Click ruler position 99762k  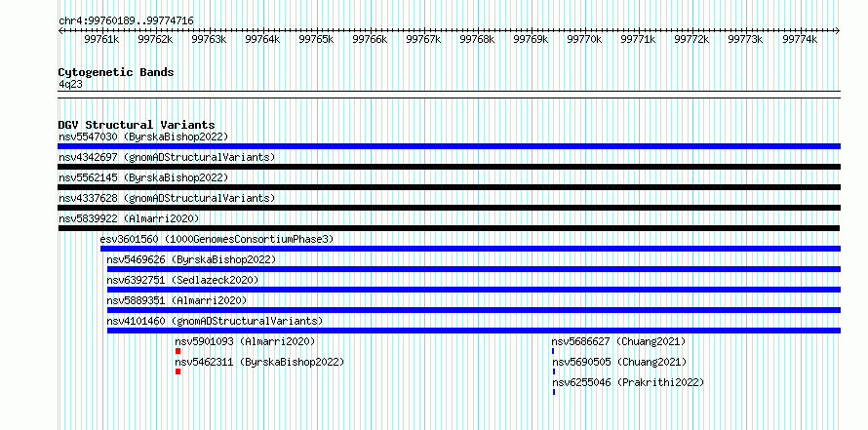155,39
